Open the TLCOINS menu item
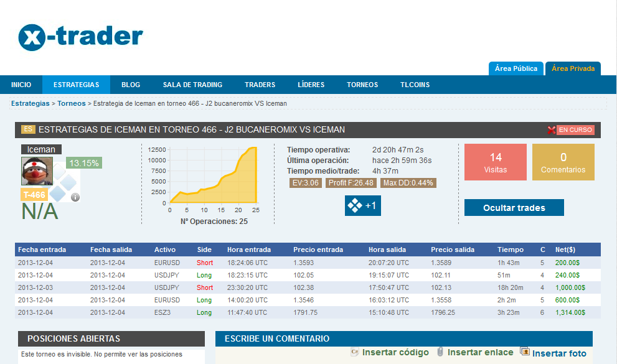 click(x=415, y=85)
